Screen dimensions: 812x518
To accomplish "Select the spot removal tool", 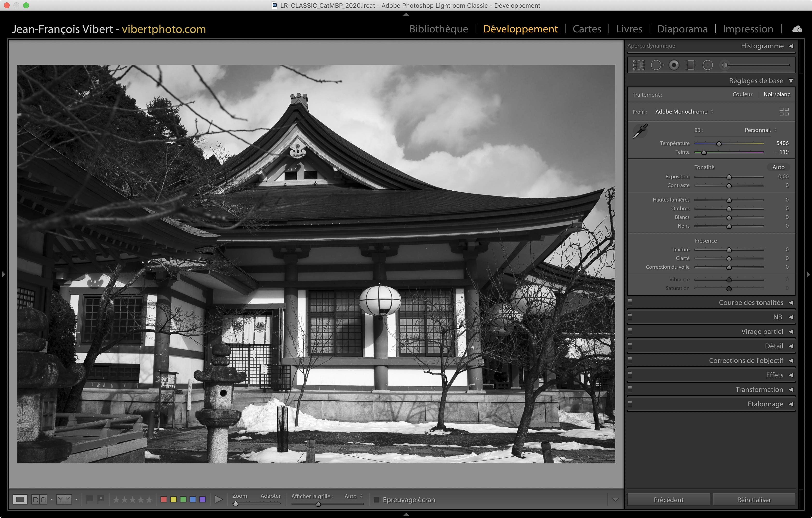I will point(656,65).
